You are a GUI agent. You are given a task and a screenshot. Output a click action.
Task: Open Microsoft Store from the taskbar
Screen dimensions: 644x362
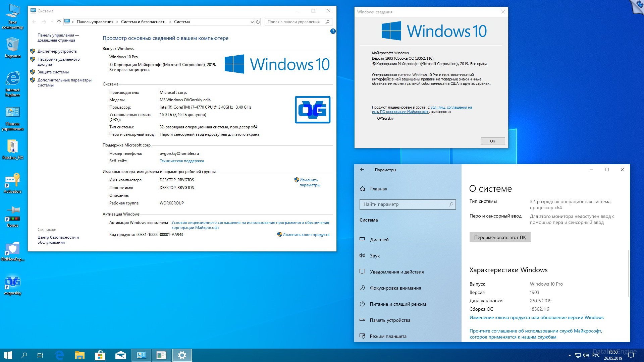pos(100,355)
